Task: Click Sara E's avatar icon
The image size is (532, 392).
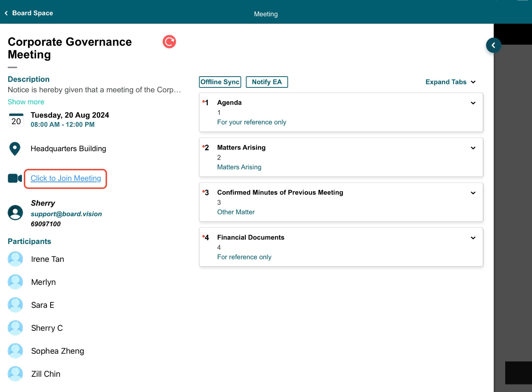Action: [x=15, y=305]
